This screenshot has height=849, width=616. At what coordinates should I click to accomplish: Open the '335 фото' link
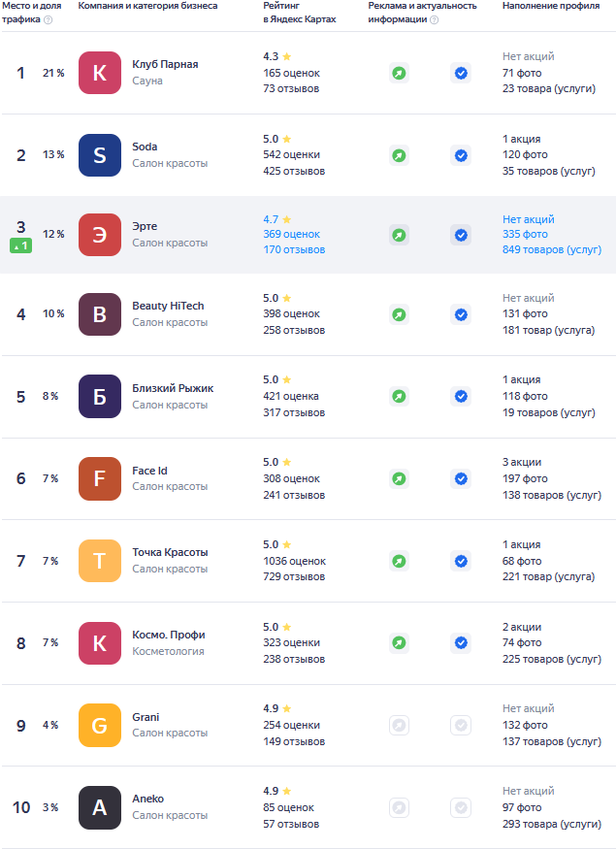(525, 234)
